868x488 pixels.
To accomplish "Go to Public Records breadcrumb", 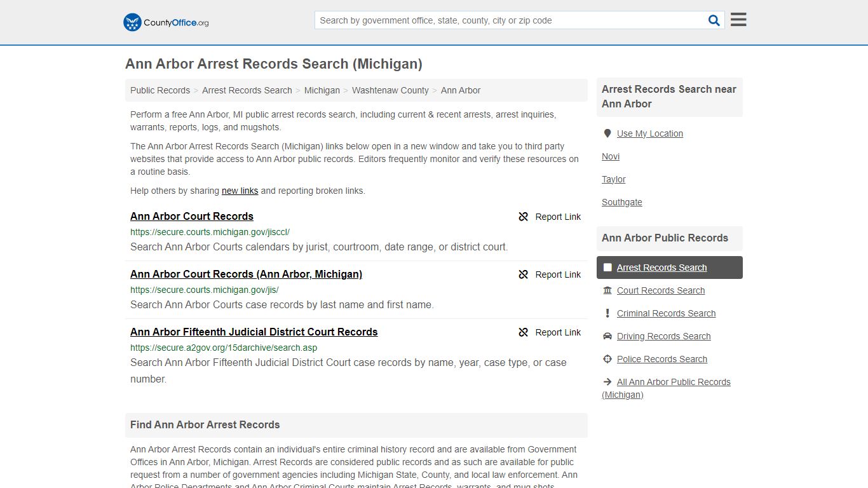I will tap(160, 90).
